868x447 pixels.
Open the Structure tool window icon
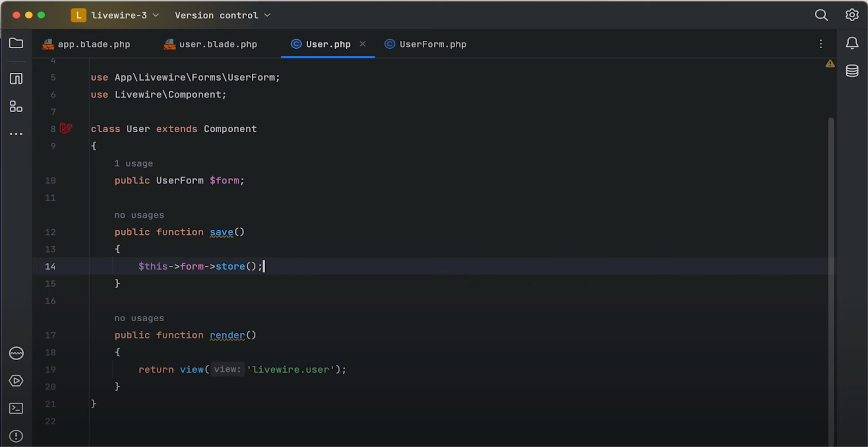click(x=16, y=79)
